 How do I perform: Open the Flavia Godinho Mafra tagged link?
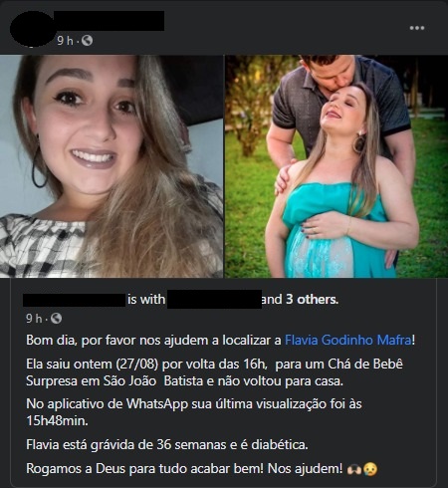(347, 340)
